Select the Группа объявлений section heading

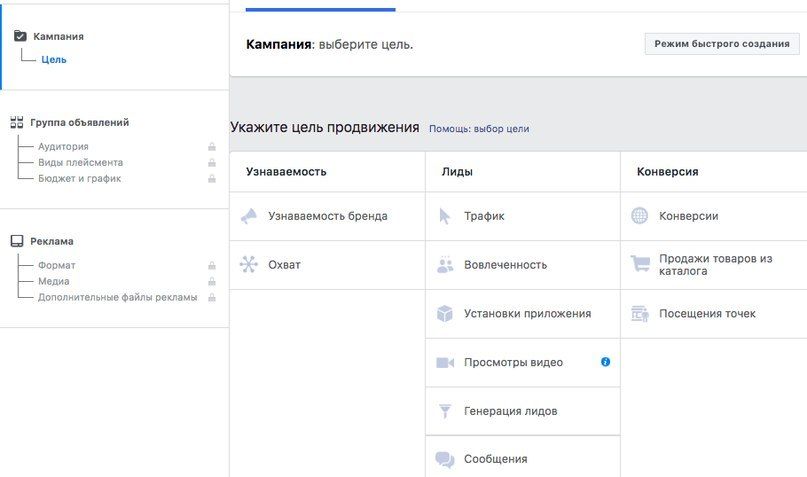coord(79,122)
